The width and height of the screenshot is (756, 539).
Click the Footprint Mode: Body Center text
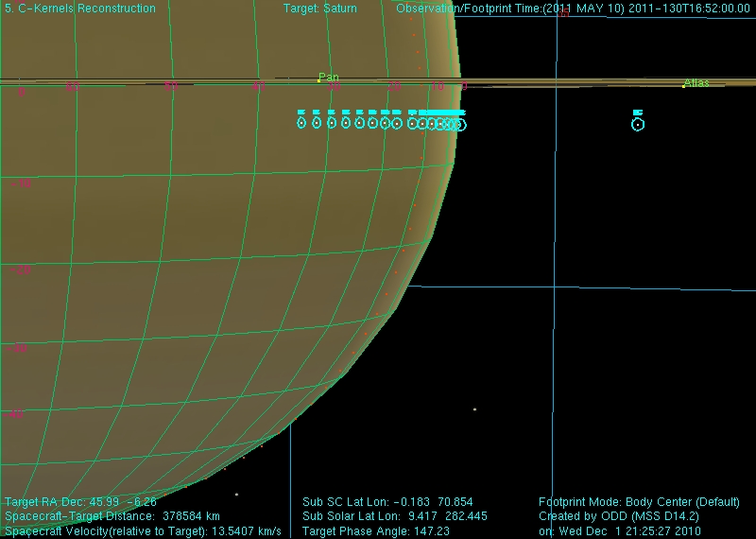[x=640, y=501]
